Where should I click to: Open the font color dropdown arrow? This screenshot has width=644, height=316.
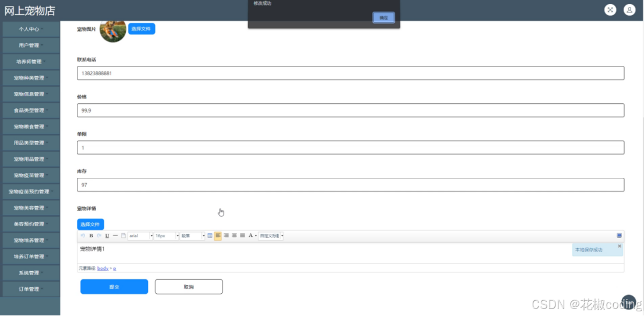(256, 236)
